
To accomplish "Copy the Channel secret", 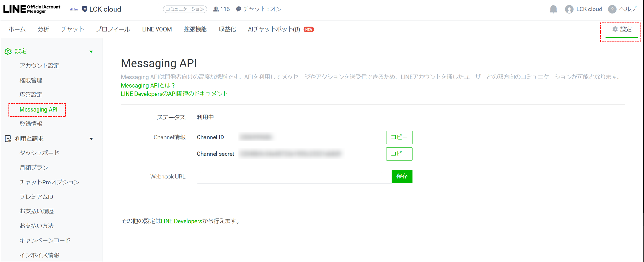I will [399, 154].
